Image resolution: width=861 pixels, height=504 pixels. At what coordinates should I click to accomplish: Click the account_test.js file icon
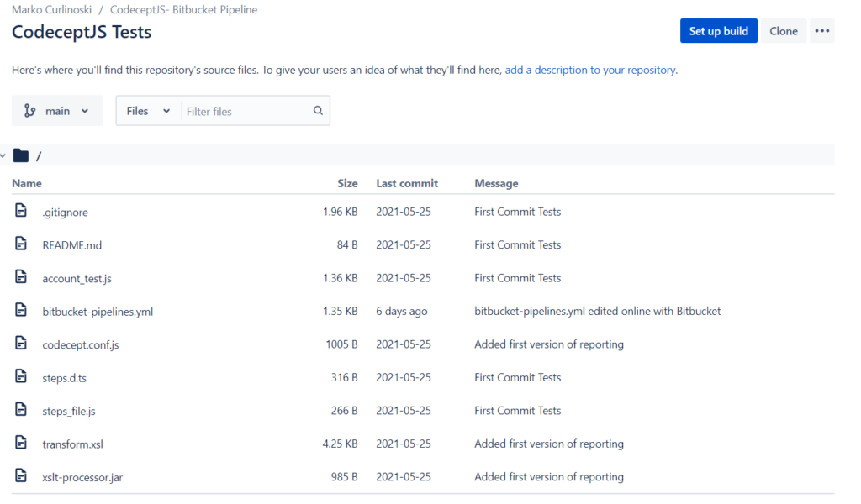[x=21, y=277]
